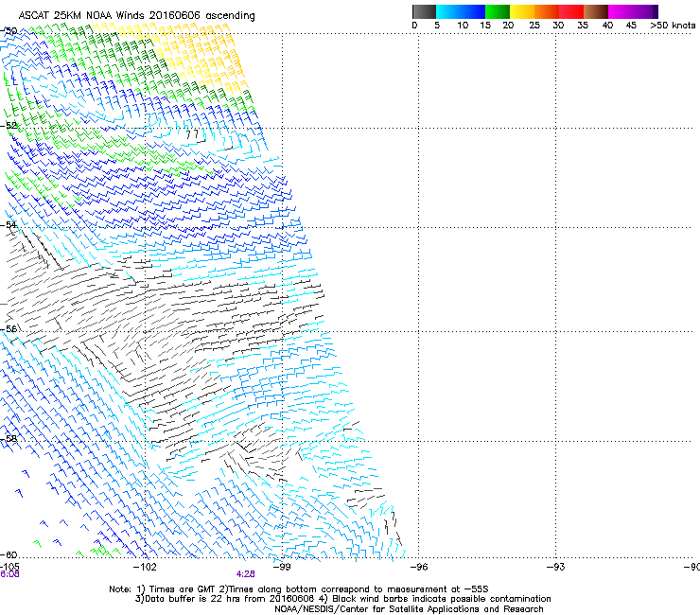
Task: Click the latitude label '-54'
Action: pyautogui.click(x=9, y=224)
